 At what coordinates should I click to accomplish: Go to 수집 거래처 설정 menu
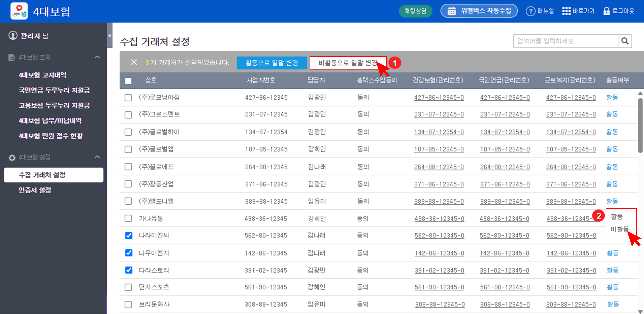54,175
